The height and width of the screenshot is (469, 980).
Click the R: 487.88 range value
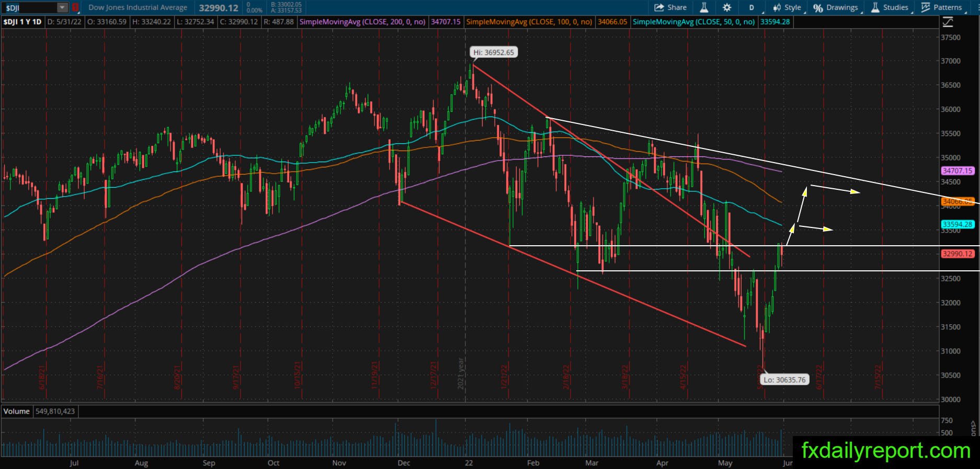279,22
